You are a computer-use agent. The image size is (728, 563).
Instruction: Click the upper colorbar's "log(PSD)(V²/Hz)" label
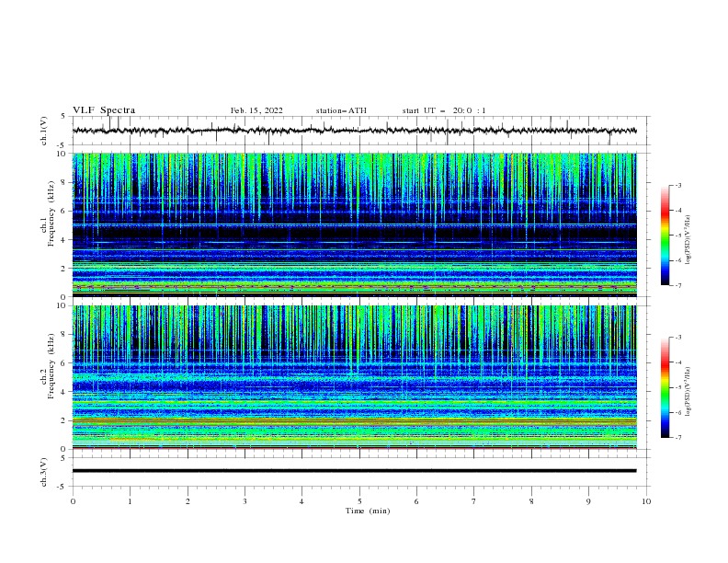[688, 240]
